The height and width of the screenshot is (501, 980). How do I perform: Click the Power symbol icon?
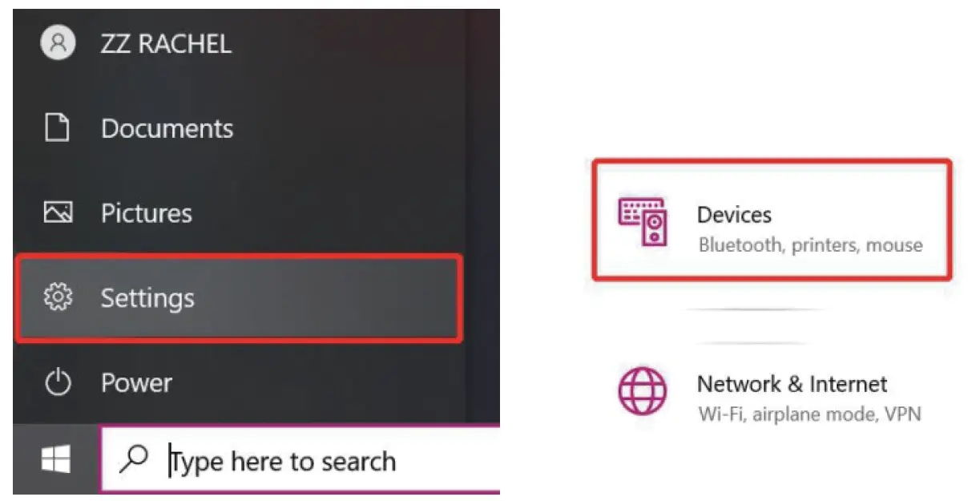(58, 382)
